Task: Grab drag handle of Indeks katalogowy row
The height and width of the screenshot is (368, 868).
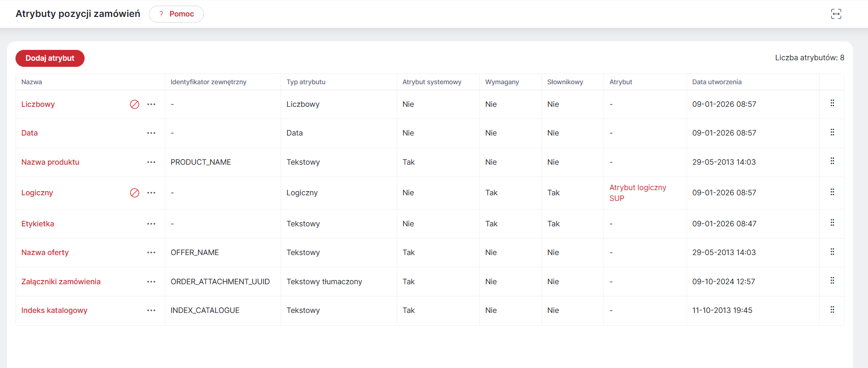Action: coord(832,310)
